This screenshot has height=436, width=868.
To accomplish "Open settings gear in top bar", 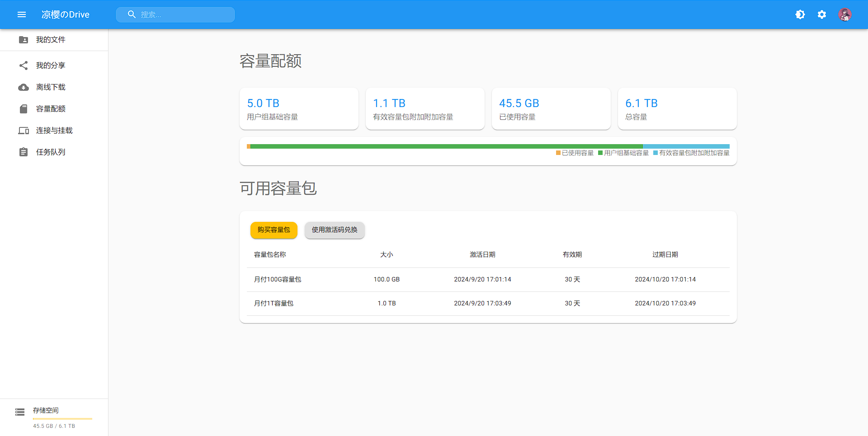I will (822, 14).
